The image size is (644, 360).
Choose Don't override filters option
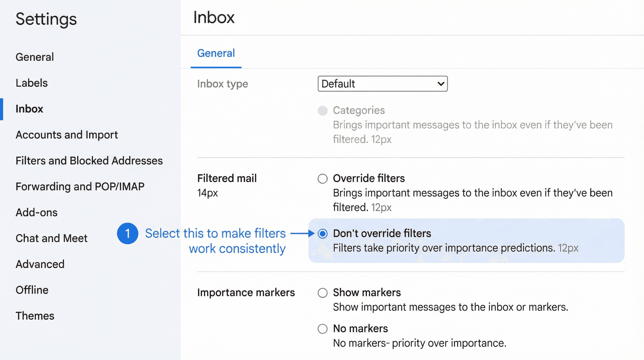pos(322,234)
